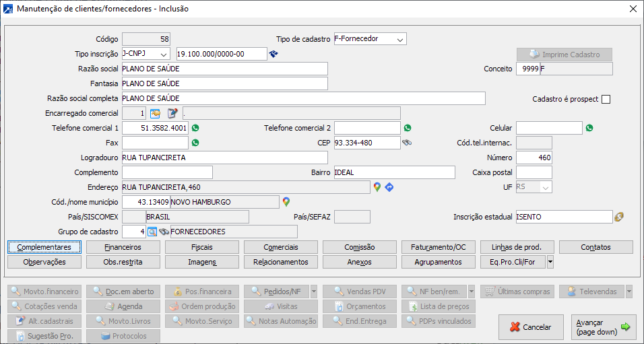This screenshot has width=644, height=344.
Task: Open WhatsApp for Telefone comercial 1
Action: coord(196,128)
